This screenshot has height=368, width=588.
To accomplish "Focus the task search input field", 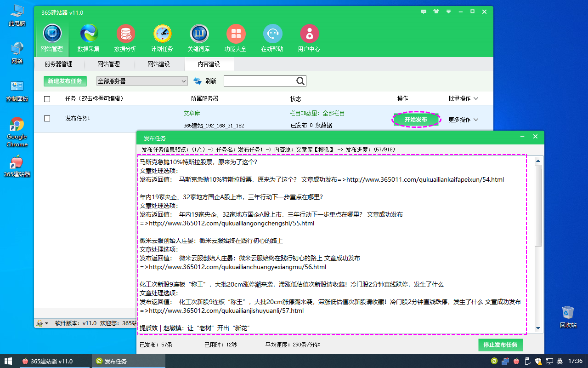I will 260,81.
